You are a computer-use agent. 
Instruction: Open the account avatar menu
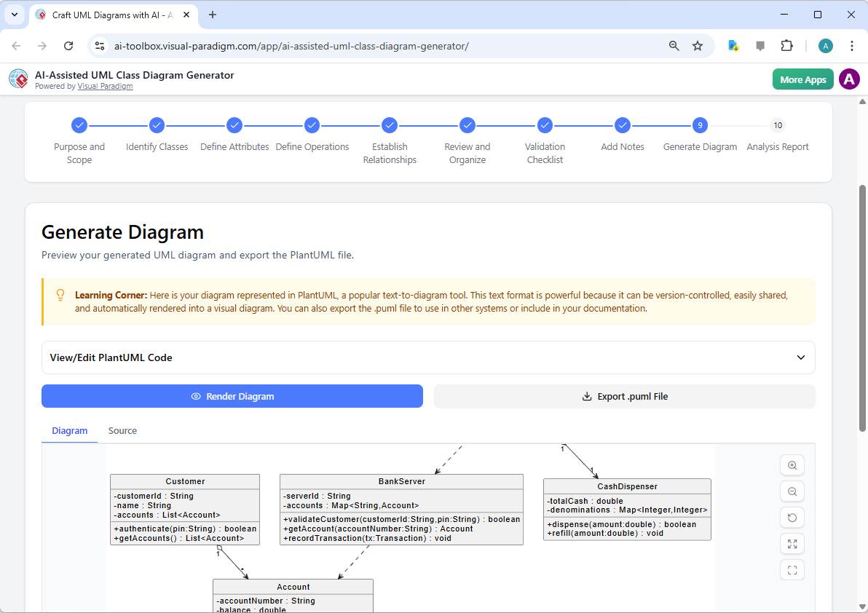pyautogui.click(x=849, y=79)
